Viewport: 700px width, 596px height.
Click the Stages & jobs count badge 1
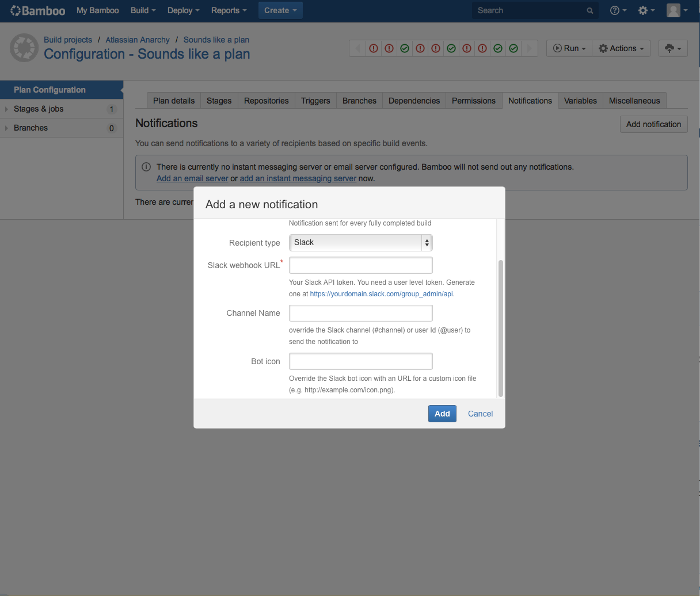tap(112, 109)
